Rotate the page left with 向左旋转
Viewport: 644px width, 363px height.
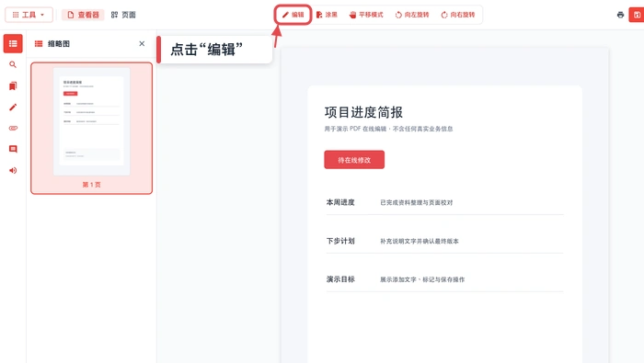412,15
